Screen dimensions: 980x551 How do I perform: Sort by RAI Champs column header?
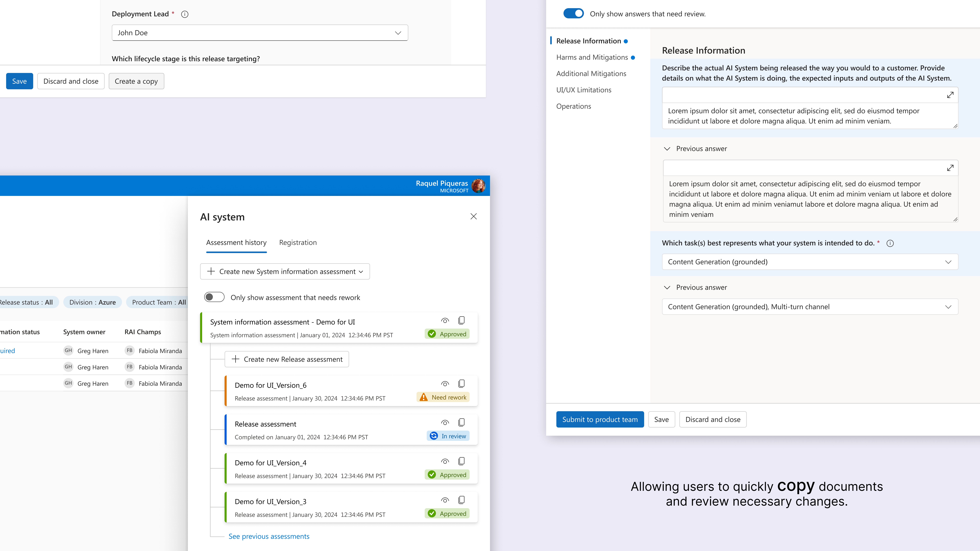[143, 332]
